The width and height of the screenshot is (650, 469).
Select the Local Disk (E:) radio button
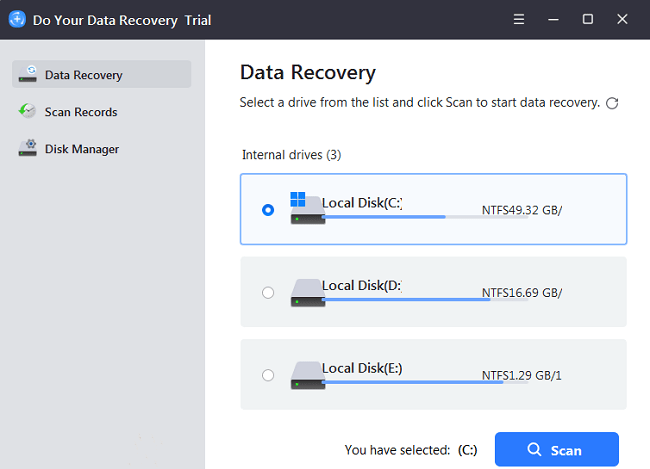pyautogui.click(x=267, y=375)
